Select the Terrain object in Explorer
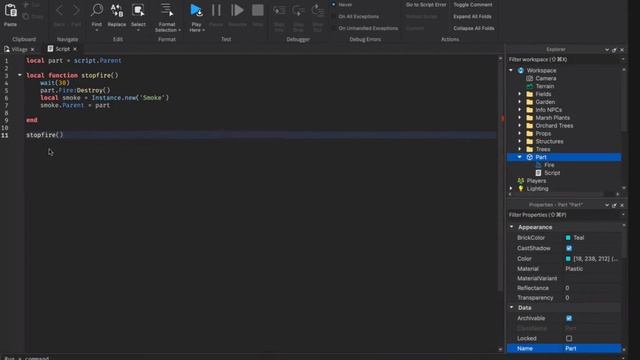Image resolution: width=640 pixels, height=360 pixels. pos(544,86)
